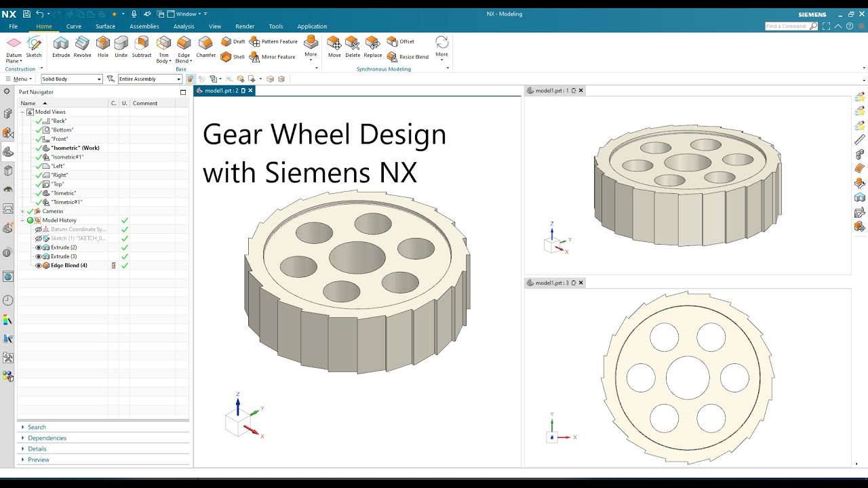Show the Sketch (1) feature via eye icon
868x488 pixels.
point(38,239)
